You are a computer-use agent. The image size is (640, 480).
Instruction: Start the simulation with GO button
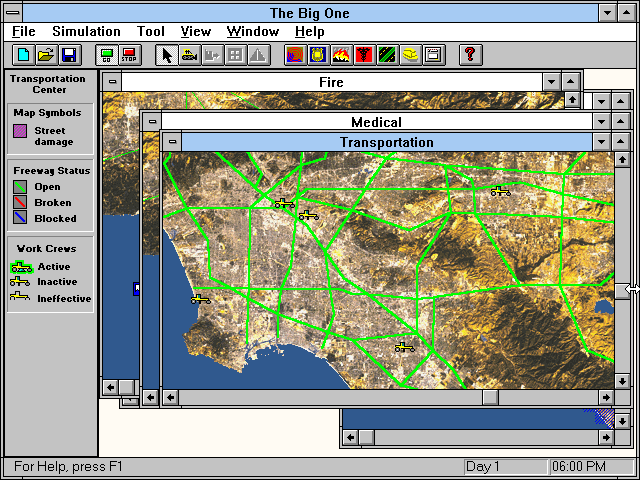point(107,55)
